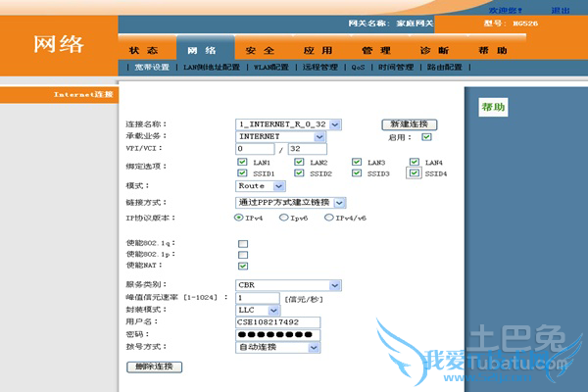
Task: Select the IPv4 radio button
Action: [x=238, y=218]
